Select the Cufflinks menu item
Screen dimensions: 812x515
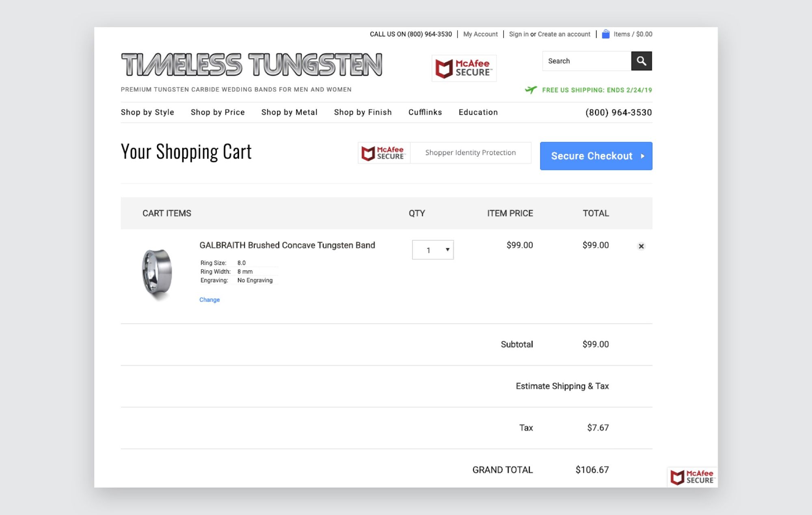pyautogui.click(x=425, y=112)
